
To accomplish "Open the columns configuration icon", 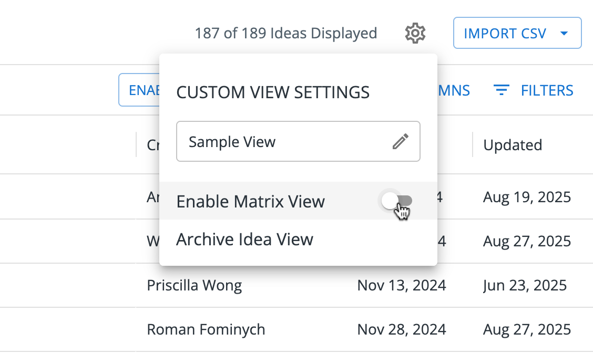I will click(452, 90).
